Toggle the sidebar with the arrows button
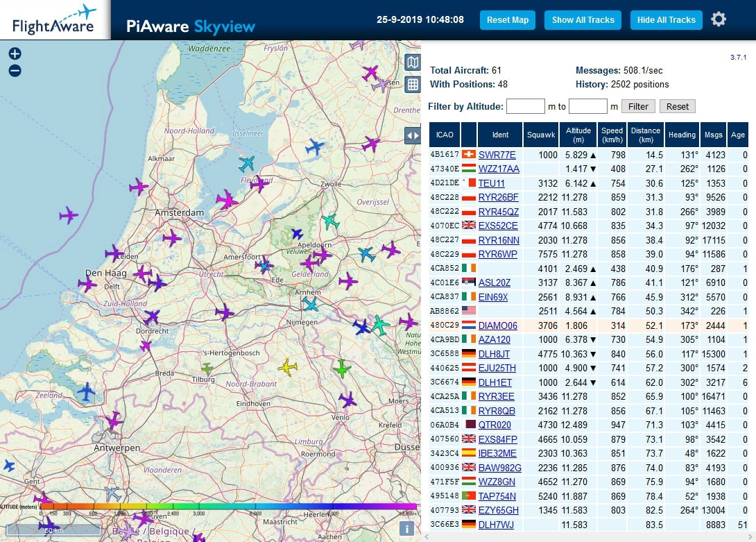Viewport: 756px width, 542px height. (413, 136)
